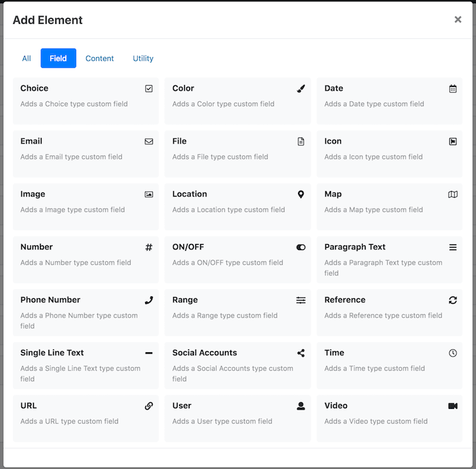The height and width of the screenshot is (469, 476).
Task: Click the sliders icon on the Range card
Action: point(301,300)
